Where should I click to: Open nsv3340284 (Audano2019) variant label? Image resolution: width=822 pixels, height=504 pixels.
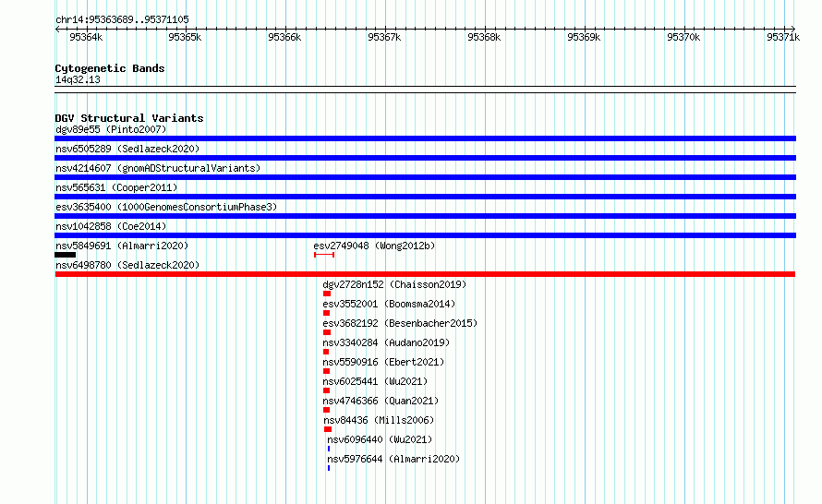(386, 342)
